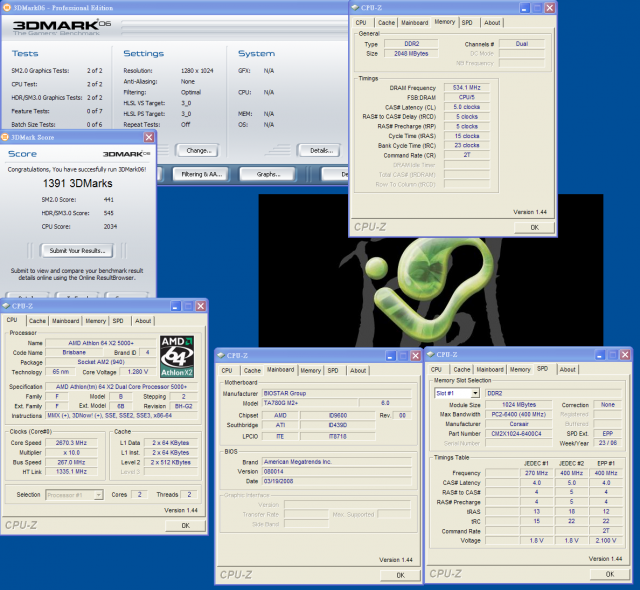Screen dimensions: 640x590
Task: Click Submit Your Results button
Action: pos(77,251)
